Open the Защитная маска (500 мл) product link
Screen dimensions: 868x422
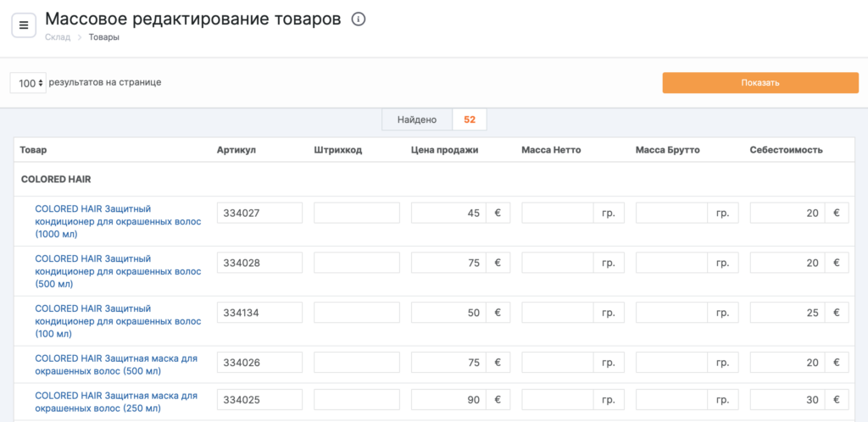point(116,364)
